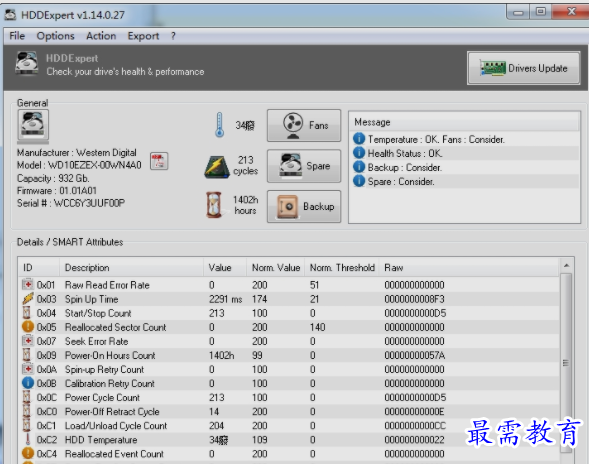Viewport: 589px width, 464px height.
Task: Click threshold value '140'
Action: click(x=317, y=327)
